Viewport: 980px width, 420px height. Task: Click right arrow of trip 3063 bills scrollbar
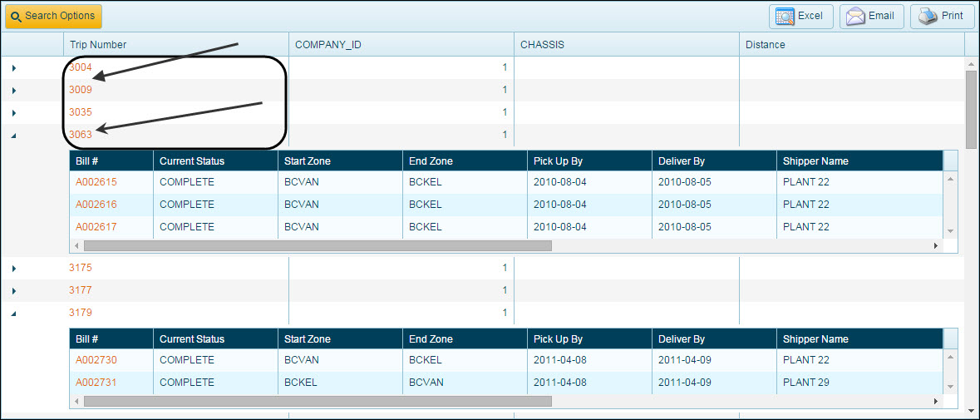pos(936,245)
